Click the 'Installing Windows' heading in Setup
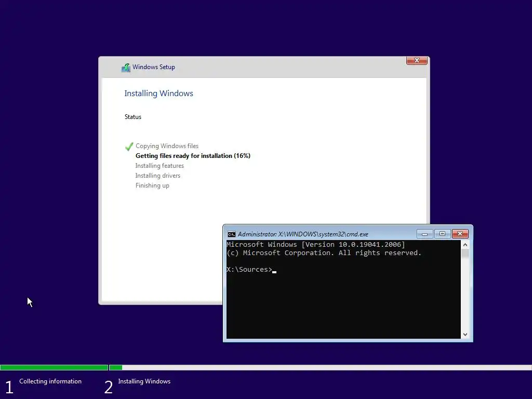Viewport: 532px width, 399px height. pyautogui.click(x=158, y=94)
